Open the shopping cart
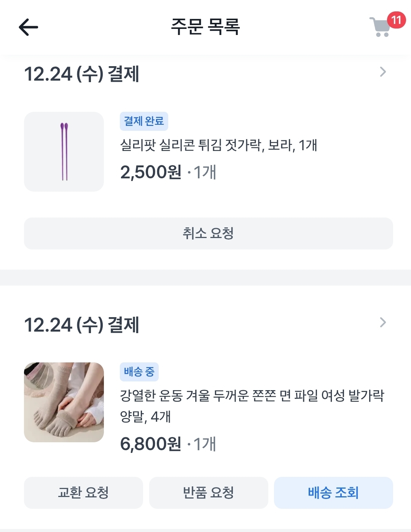The height and width of the screenshot is (532, 411). tap(380, 28)
